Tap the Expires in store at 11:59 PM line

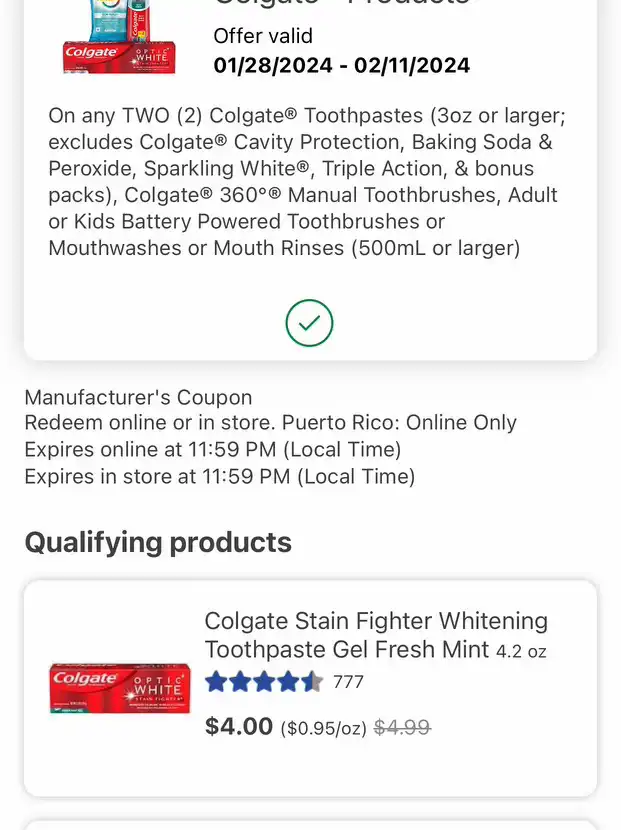220,476
